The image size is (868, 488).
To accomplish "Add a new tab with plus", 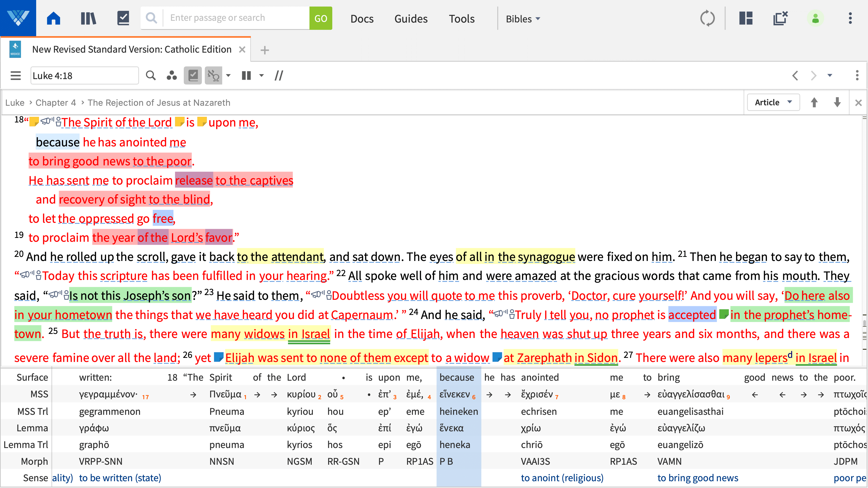I will point(265,50).
